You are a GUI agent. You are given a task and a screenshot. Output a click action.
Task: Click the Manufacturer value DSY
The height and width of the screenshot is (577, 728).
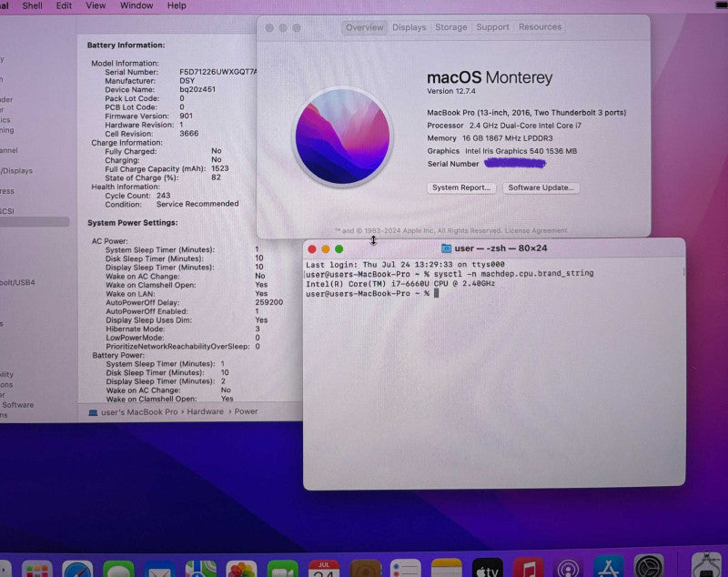pos(187,81)
